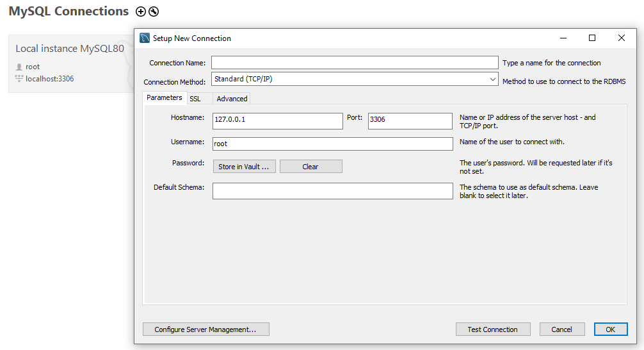This screenshot has height=350, width=644.
Task: Switch to the Parameters tab
Action: click(165, 97)
